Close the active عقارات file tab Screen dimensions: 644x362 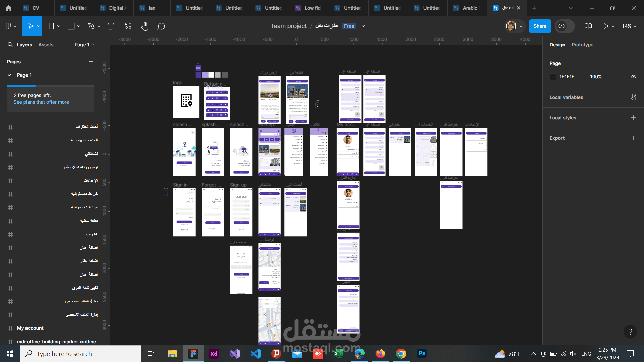pyautogui.click(x=519, y=8)
